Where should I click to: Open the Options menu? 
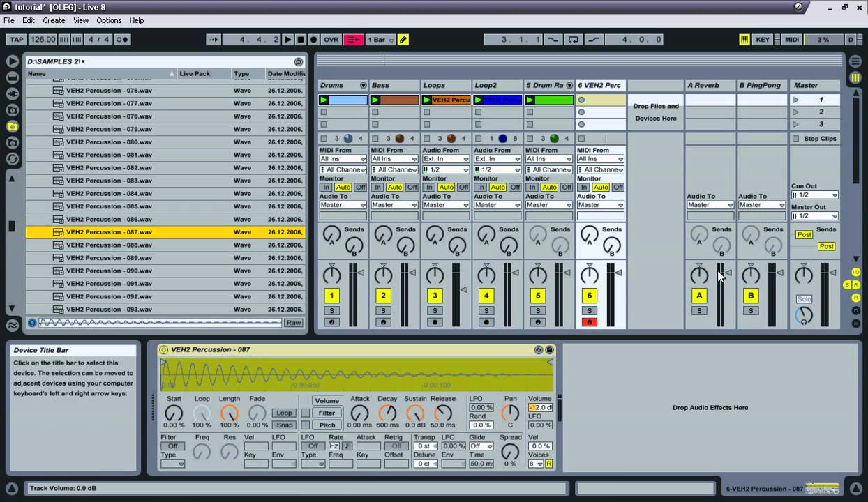(x=109, y=21)
